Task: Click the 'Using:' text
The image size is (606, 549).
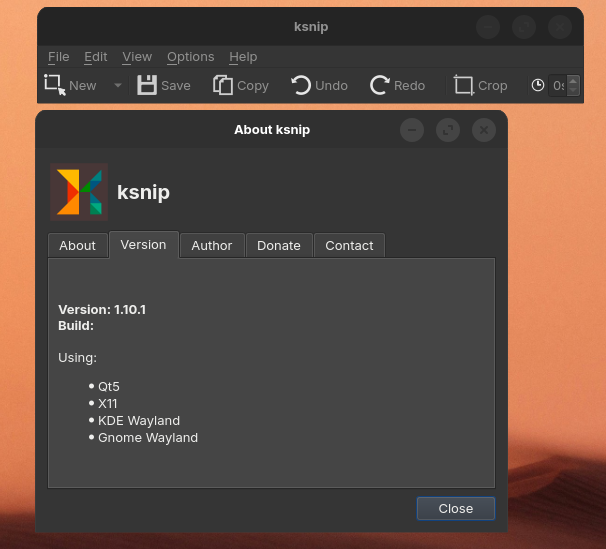Action: pos(77,358)
